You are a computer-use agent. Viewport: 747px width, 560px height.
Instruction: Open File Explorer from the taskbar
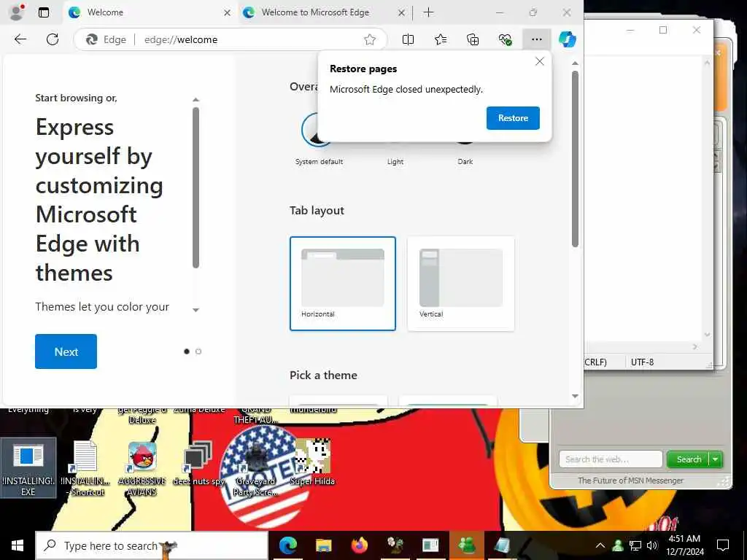[x=323, y=545]
